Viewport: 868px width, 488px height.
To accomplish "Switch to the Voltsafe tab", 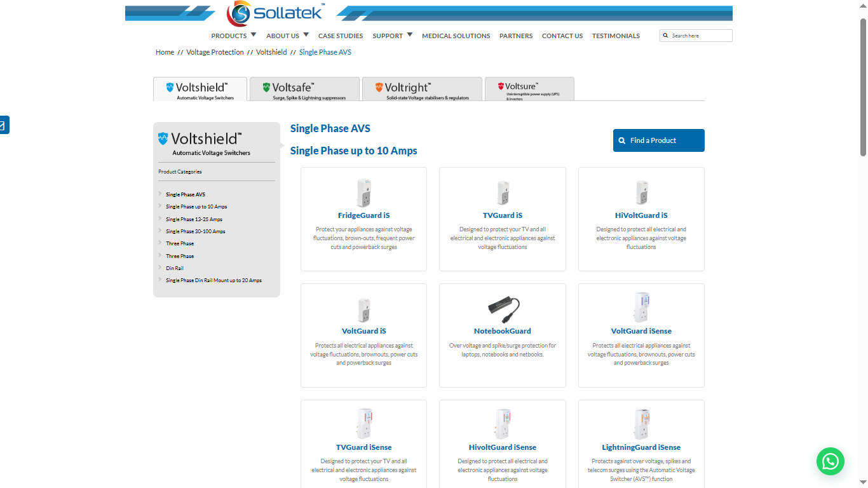I will [304, 89].
